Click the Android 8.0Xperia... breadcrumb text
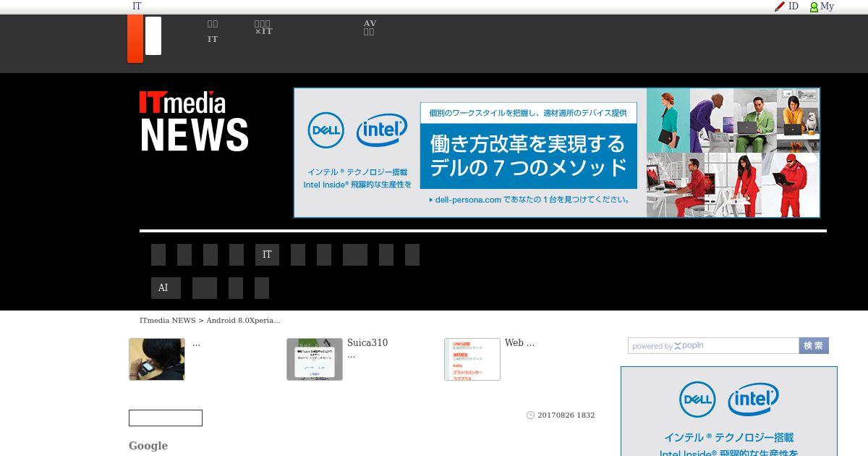This screenshot has width=868, height=456. pos(243,320)
